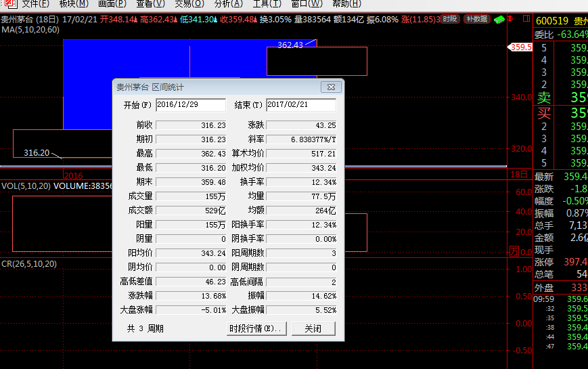Click the red 买 label in order book

click(x=544, y=113)
